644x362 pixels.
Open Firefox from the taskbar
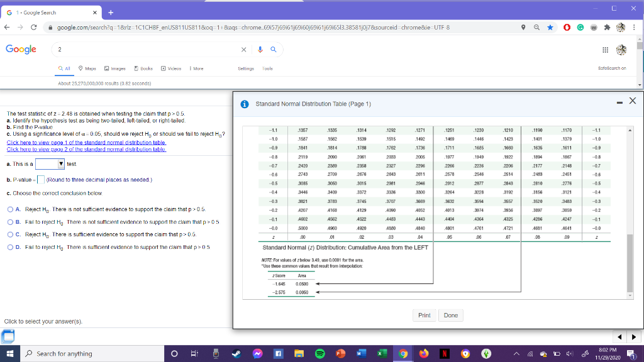click(x=423, y=353)
